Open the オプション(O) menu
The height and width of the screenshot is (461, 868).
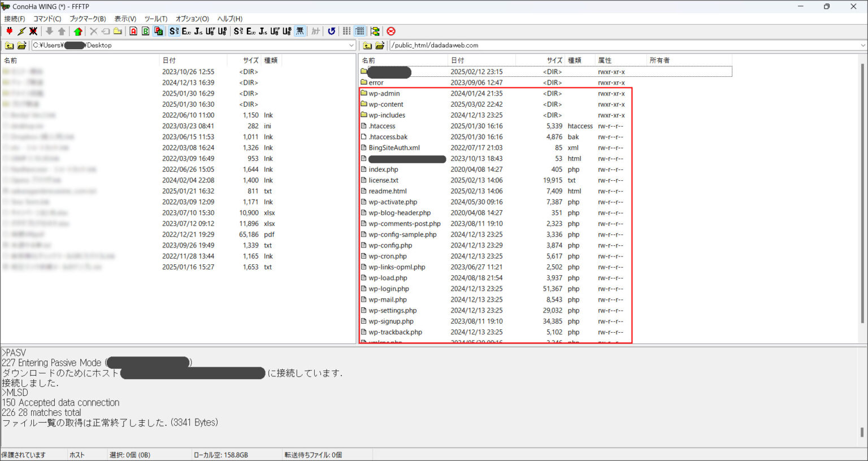point(192,19)
